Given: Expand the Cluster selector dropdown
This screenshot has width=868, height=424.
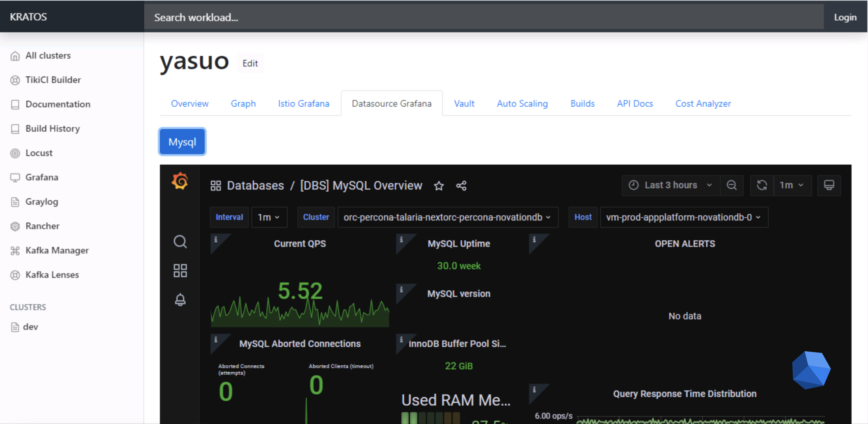Looking at the screenshot, I should tap(447, 217).
